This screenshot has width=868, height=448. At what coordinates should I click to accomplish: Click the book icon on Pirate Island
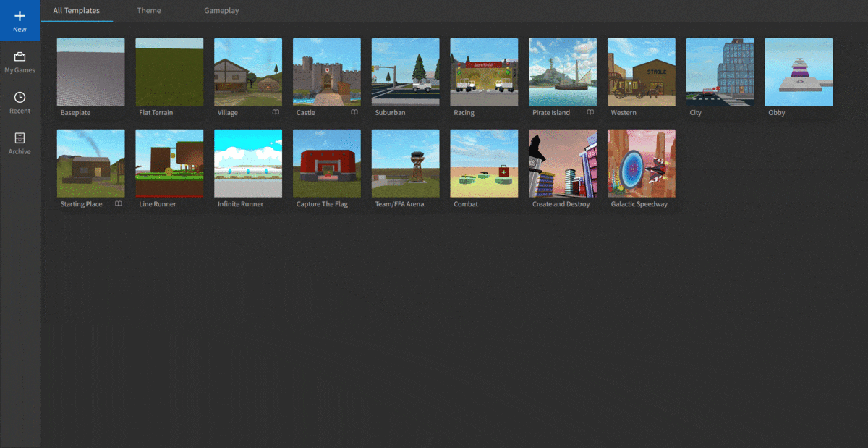590,113
